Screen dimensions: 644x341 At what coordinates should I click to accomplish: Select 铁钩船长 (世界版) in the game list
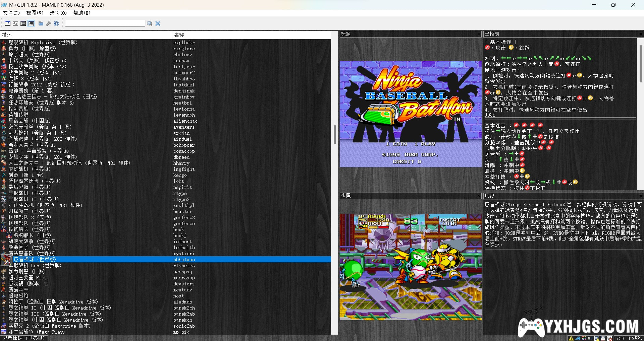tap(30, 229)
